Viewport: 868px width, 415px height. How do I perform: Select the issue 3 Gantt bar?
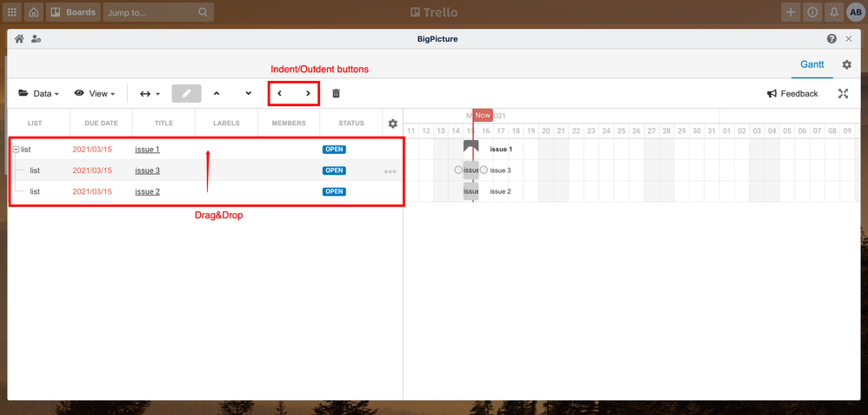point(471,171)
